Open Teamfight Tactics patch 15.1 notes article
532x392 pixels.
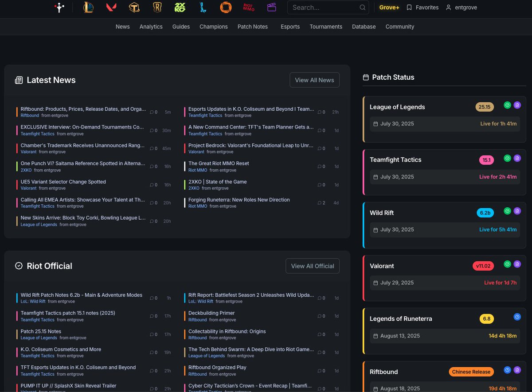pos(68,313)
